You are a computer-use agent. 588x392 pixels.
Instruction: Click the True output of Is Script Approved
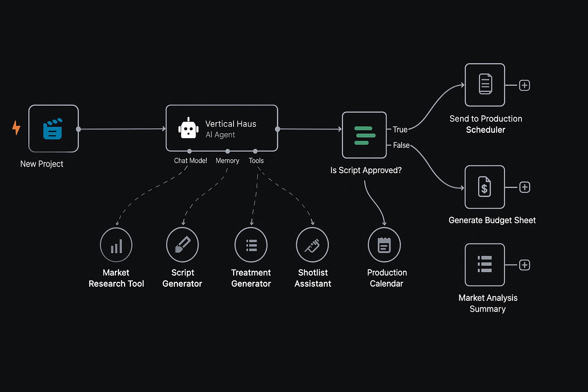click(x=400, y=129)
